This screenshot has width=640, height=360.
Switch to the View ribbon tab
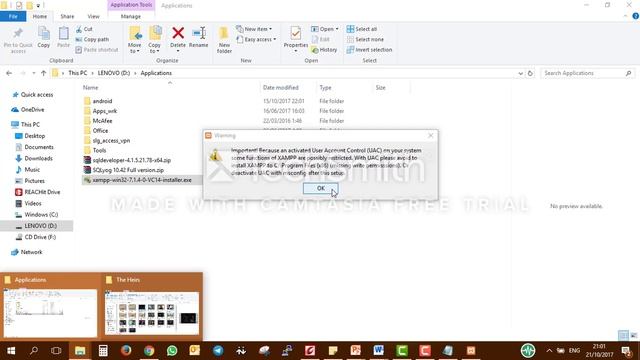(x=93, y=16)
